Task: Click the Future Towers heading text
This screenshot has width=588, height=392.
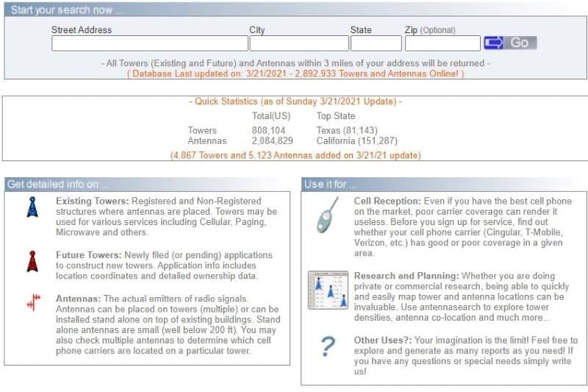Action: [90, 255]
